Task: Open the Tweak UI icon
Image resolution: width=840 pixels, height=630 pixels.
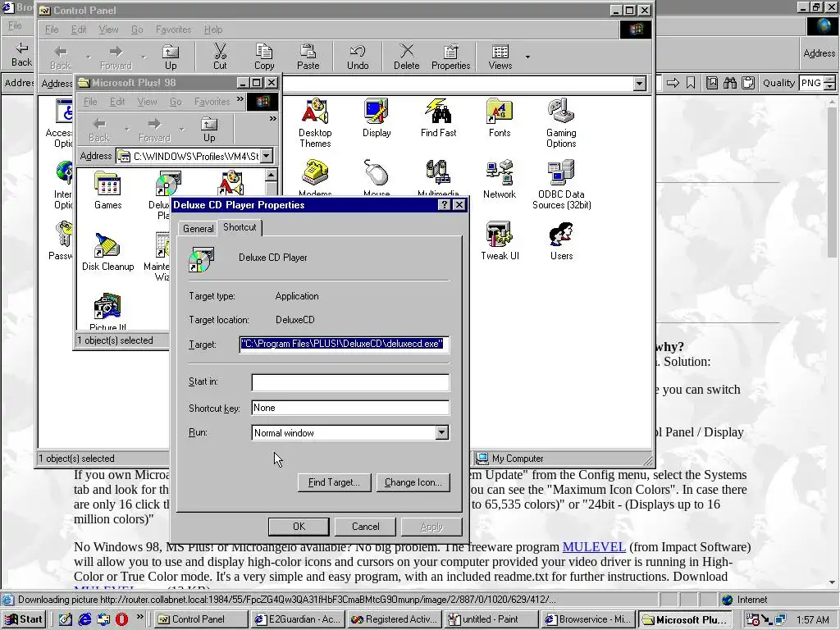Action: (500, 241)
